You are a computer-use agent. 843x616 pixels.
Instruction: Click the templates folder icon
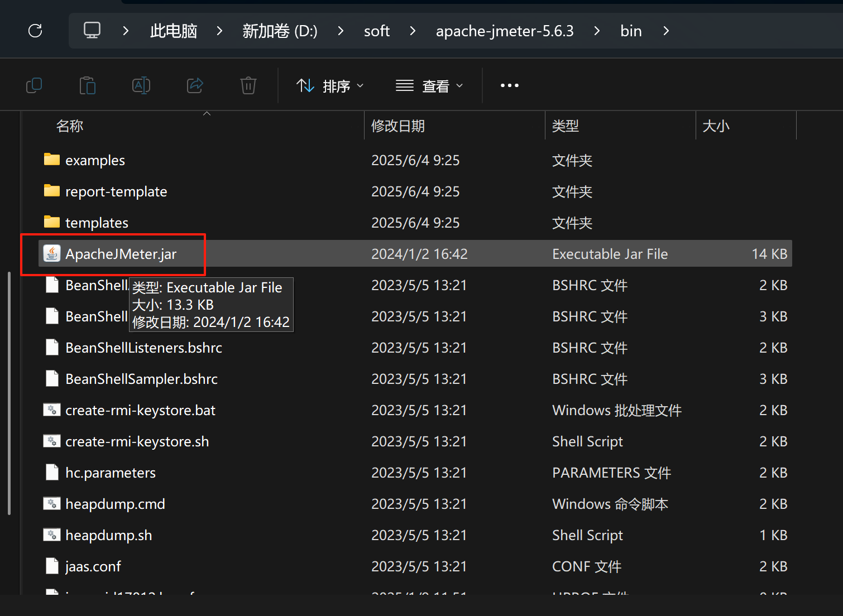coord(52,222)
